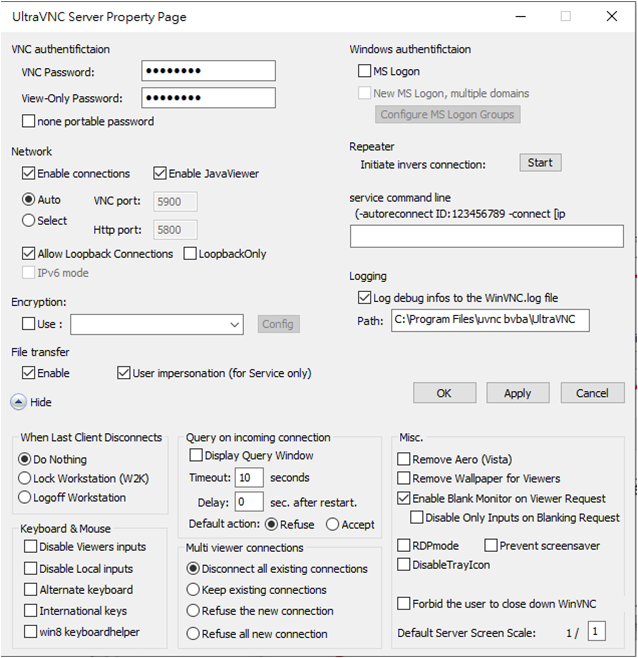Click the Apply button

(518, 393)
